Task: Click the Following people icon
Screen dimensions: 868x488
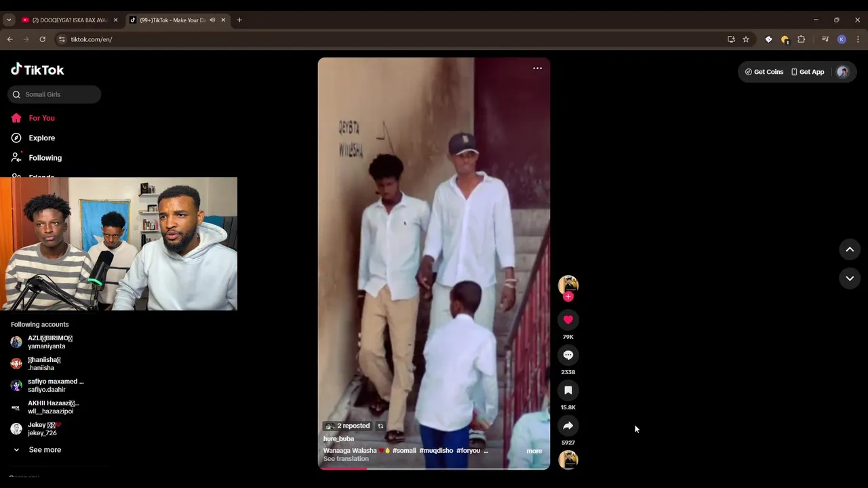Action: 16,157
